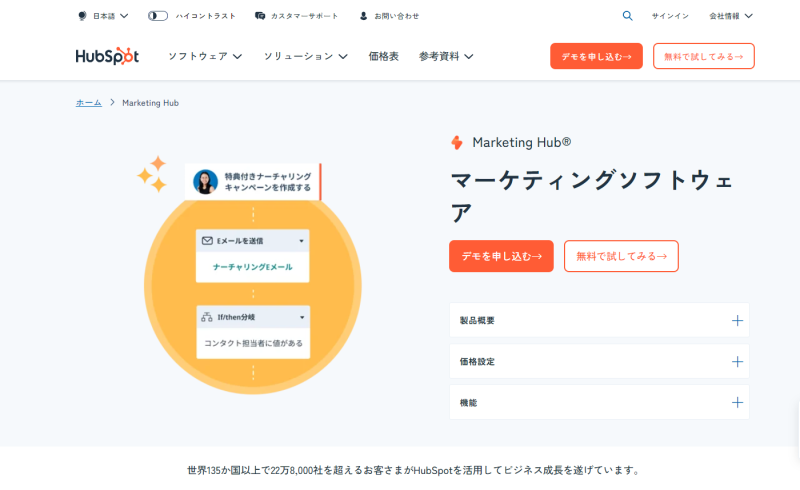Click the envelope icon in the email card
Screen dimensions: 800x490
coord(207,240)
